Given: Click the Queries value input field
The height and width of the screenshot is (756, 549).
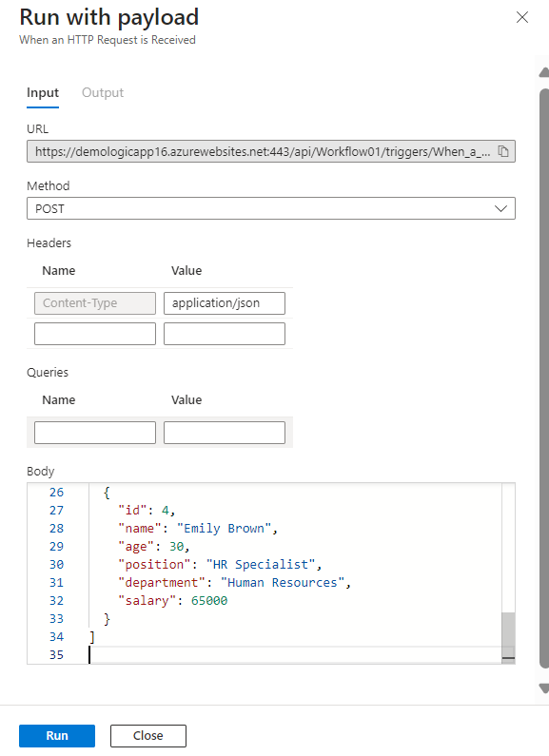Looking at the screenshot, I should [x=225, y=433].
